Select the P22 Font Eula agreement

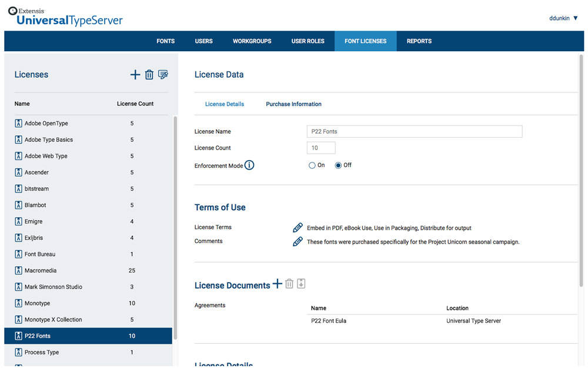329,321
